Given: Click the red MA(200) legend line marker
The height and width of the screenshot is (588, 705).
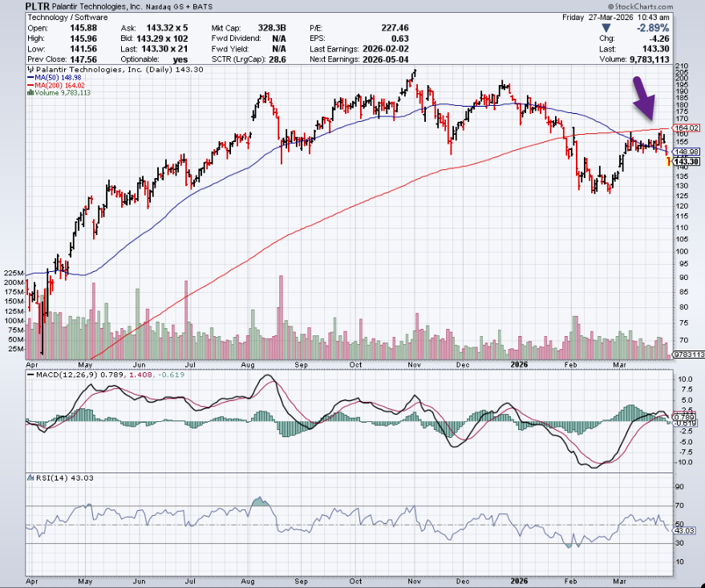Looking at the screenshot, I should [30, 85].
